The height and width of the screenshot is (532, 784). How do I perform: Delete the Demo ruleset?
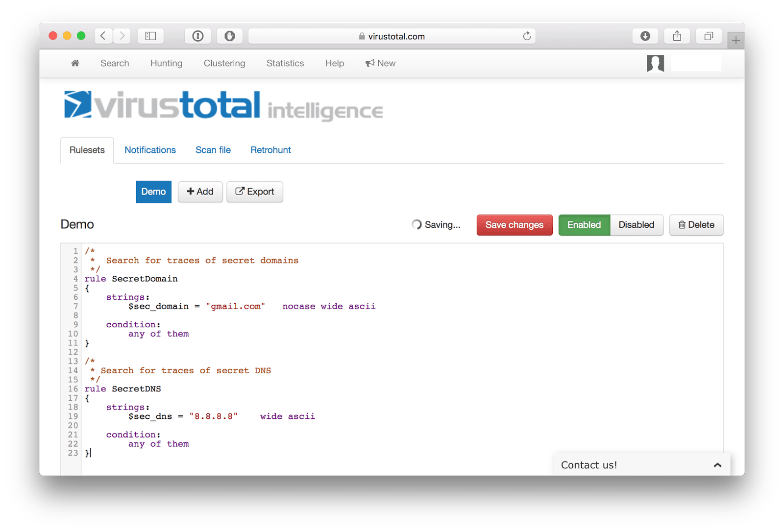pyautogui.click(x=696, y=225)
